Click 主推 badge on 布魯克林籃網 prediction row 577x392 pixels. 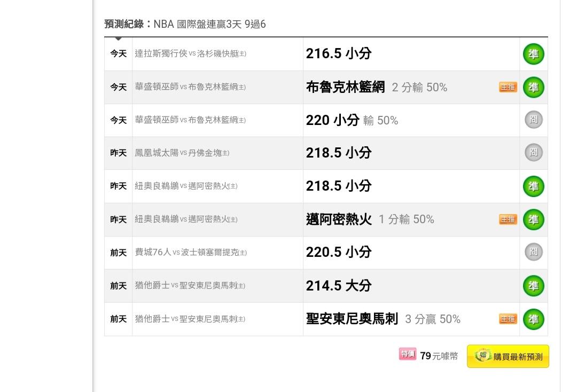coord(508,87)
